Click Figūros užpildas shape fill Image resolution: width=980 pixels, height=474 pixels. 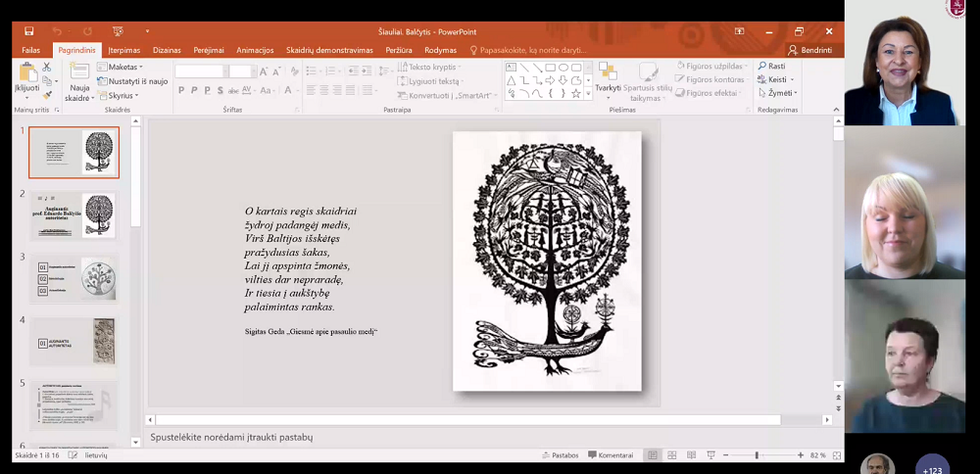[x=712, y=66]
